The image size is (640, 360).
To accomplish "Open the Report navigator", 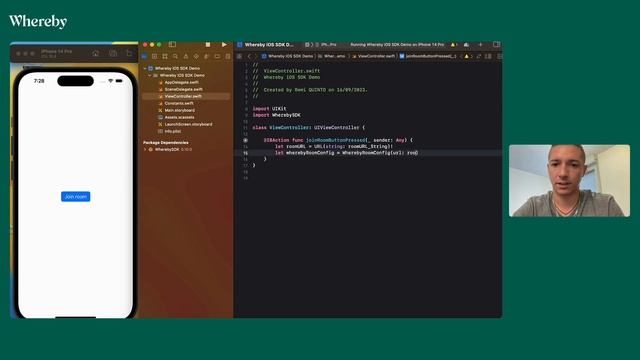I will coord(228,56).
